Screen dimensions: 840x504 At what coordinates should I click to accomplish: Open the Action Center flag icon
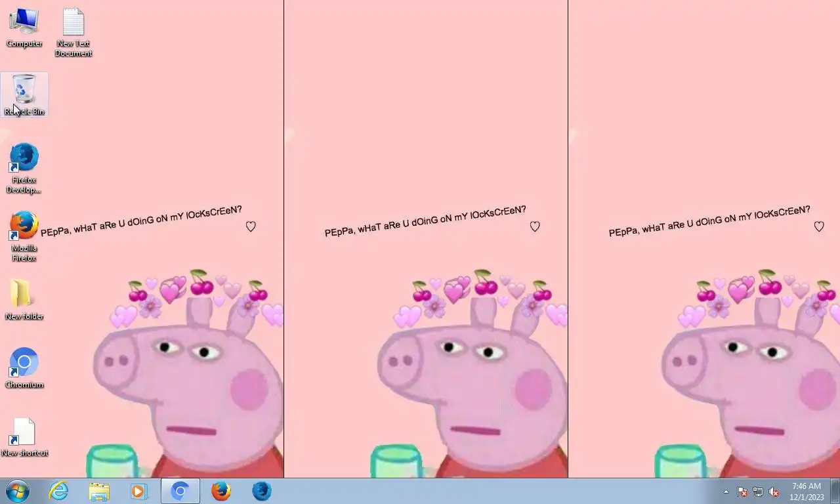[x=742, y=492]
